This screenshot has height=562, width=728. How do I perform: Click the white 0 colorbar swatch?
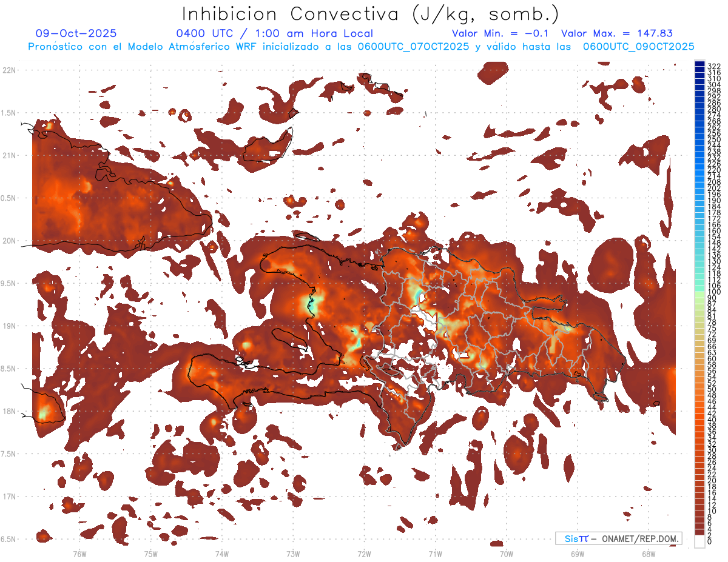[700, 541]
